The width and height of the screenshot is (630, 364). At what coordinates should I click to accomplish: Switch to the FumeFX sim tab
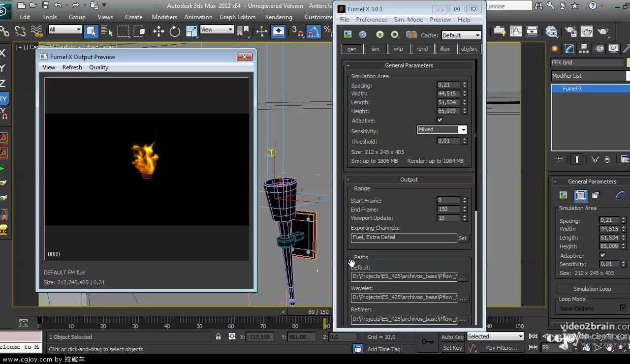click(x=376, y=49)
